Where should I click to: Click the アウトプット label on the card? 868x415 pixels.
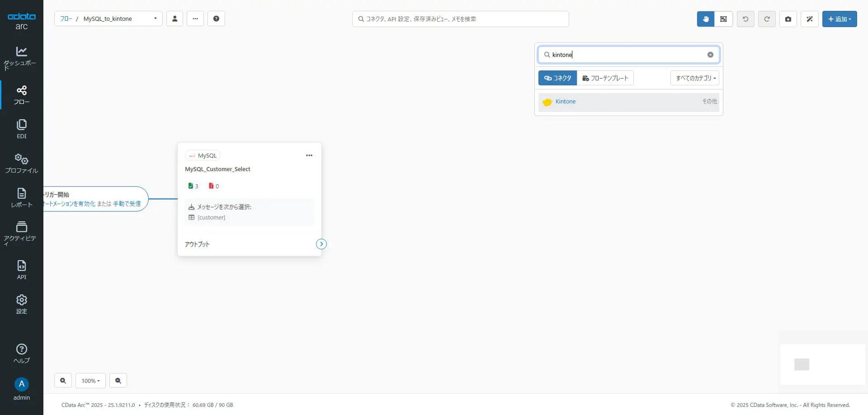(x=197, y=244)
